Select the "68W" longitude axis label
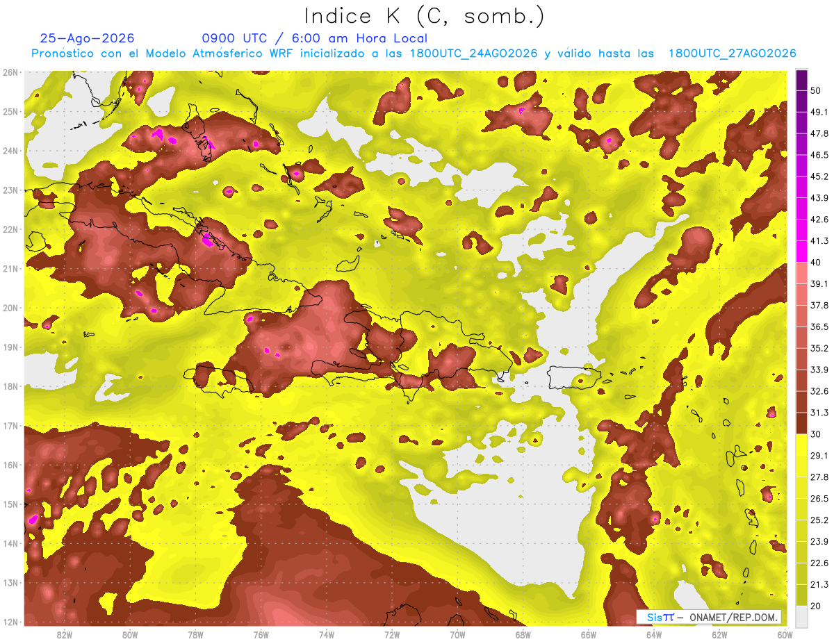The image size is (834, 644). coord(523,635)
